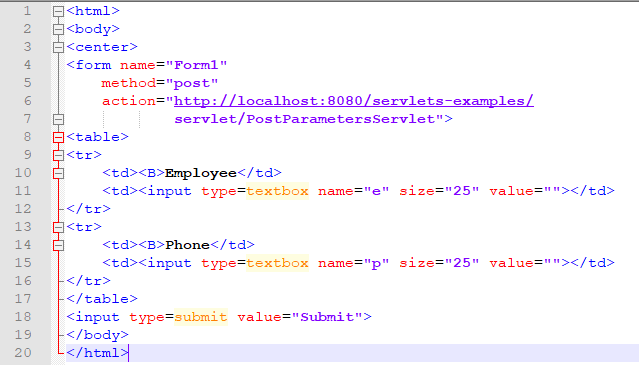Click line number 4 in the margin
The height and width of the screenshot is (365, 639).
(27, 65)
